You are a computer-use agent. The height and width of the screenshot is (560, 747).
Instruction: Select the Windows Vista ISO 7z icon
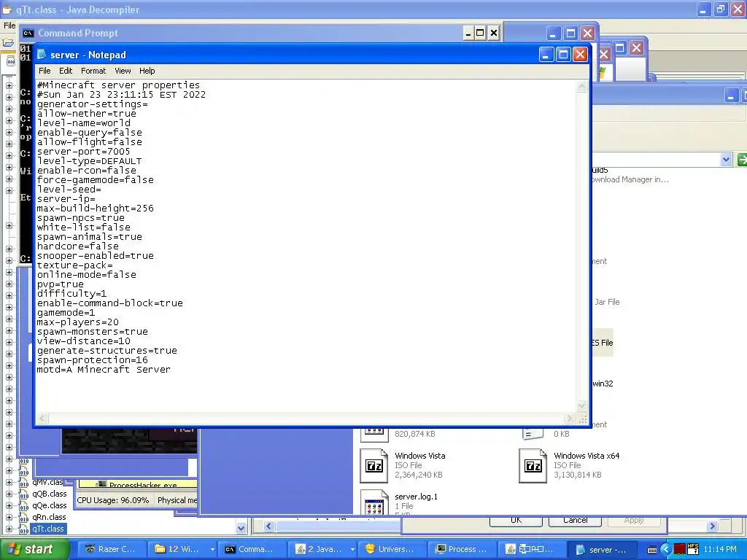[374, 466]
